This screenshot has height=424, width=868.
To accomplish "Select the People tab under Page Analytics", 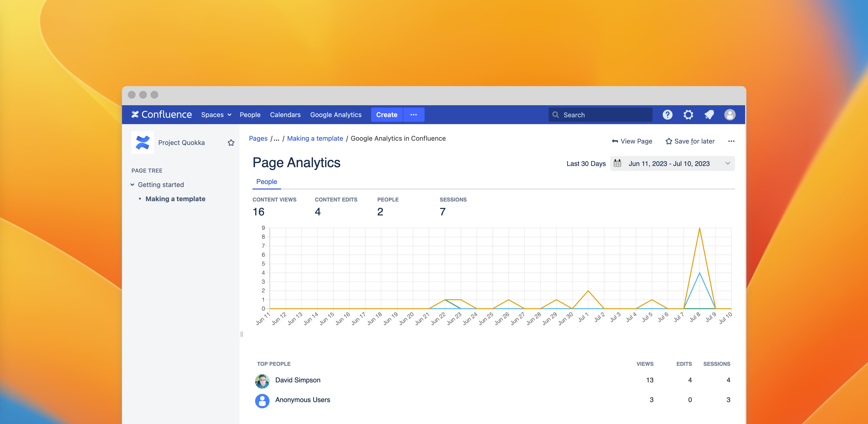I will pos(267,182).
